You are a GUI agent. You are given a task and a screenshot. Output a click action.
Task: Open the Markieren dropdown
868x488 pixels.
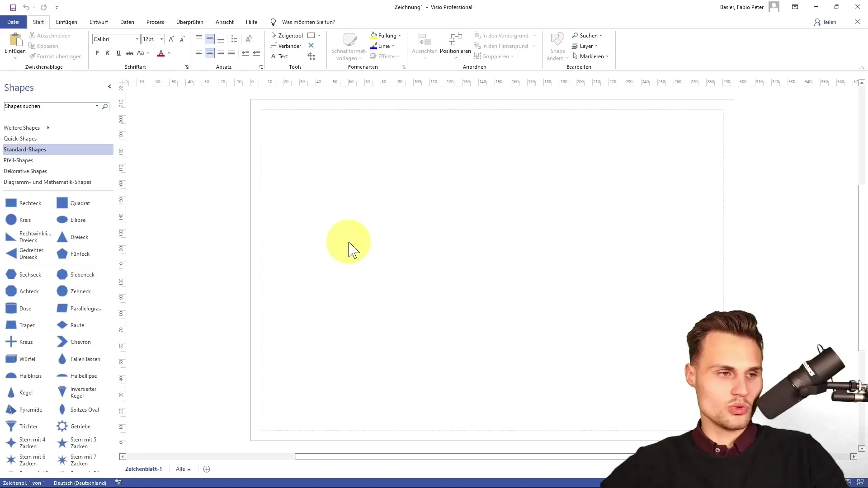[590, 56]
